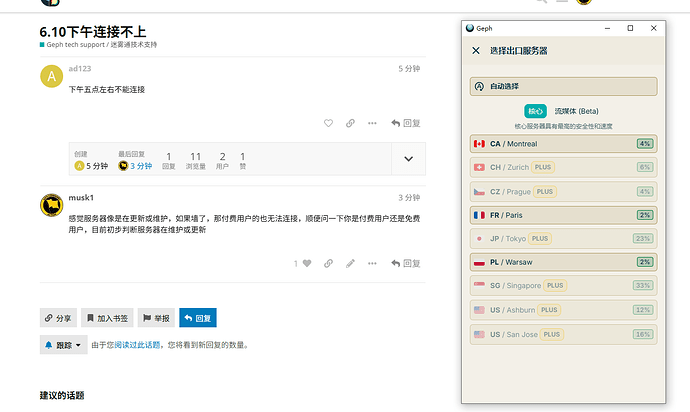Open more actions ellipsis on ad123's post

(372, 123)
